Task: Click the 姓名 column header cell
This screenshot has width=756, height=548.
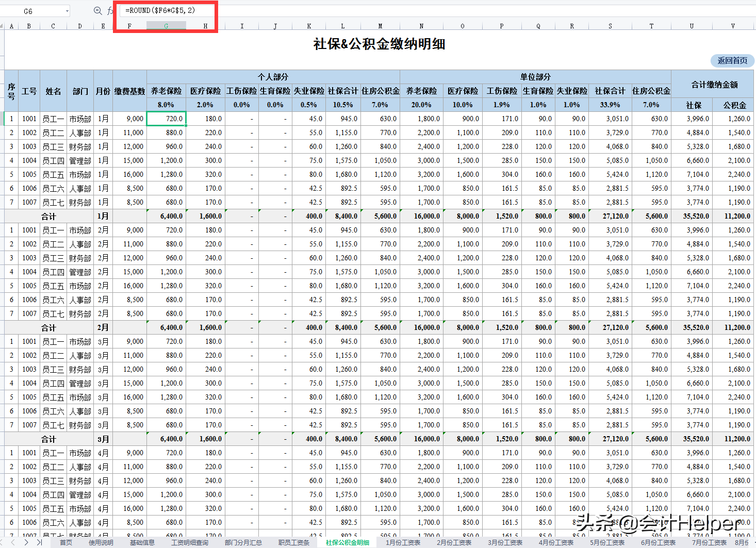Action: coord(53,91)
